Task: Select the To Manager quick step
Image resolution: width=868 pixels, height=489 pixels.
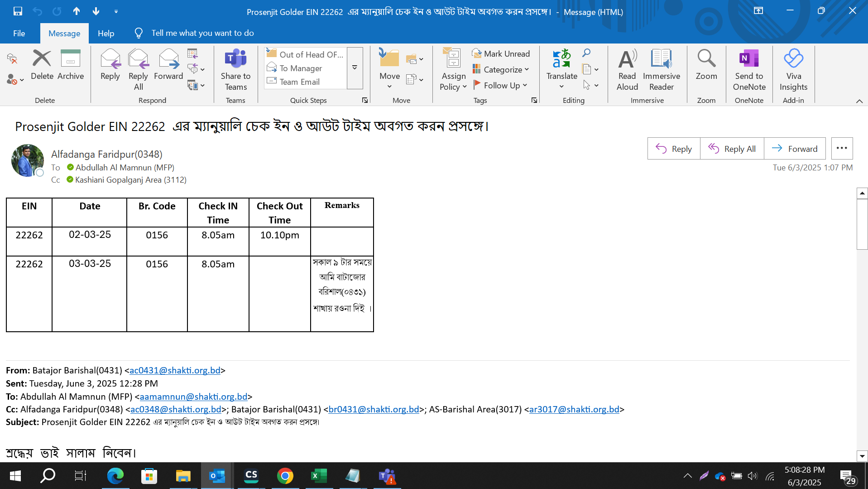Action: click(306, 68)
